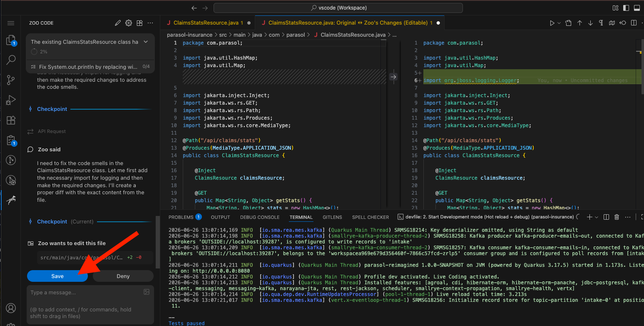Click the arrow-circle revision icon in diff toolbar
The height and width of the screenshot is (326, 644).
click(622, 23)
